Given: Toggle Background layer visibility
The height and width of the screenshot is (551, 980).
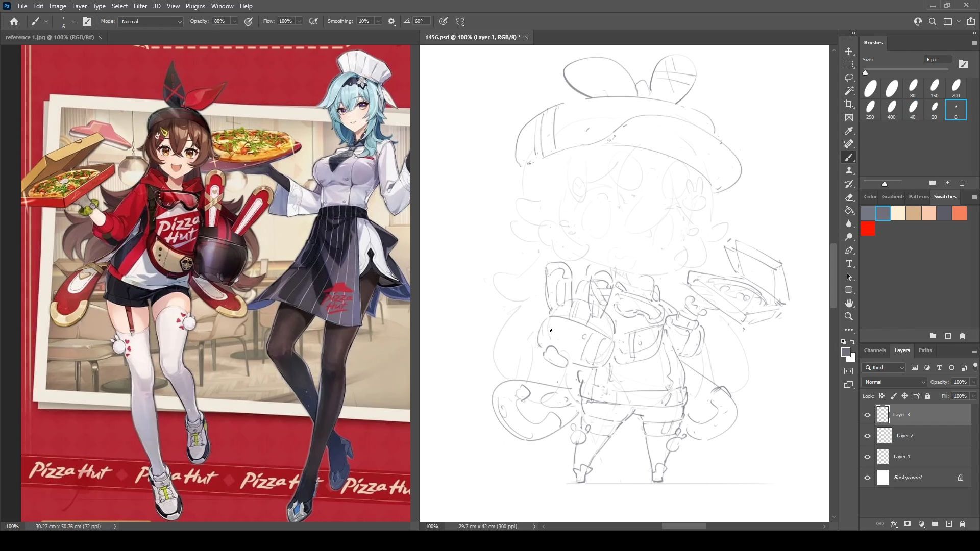Looking at the screenshot, I should (867, 478).
